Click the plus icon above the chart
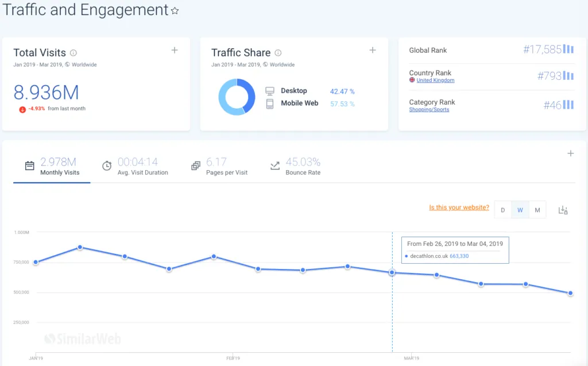Viewport: 588px width, 366px height. click(570, 153)
